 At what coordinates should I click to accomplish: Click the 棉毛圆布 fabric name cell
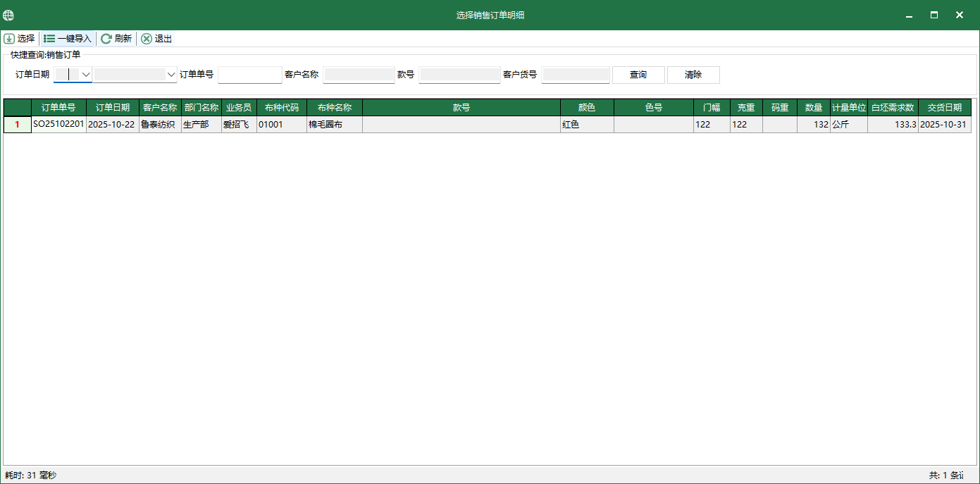pyautogui.click(x=334, y=125)
